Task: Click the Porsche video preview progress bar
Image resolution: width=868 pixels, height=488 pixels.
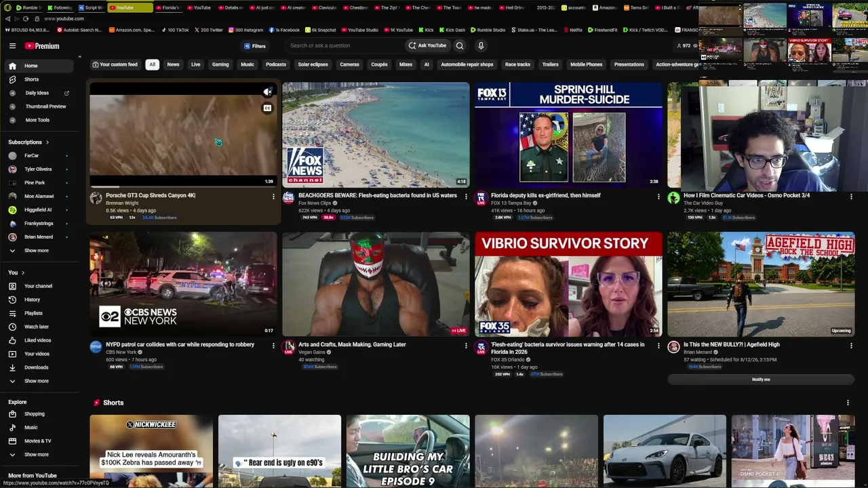Action: (x=183, y=186)
